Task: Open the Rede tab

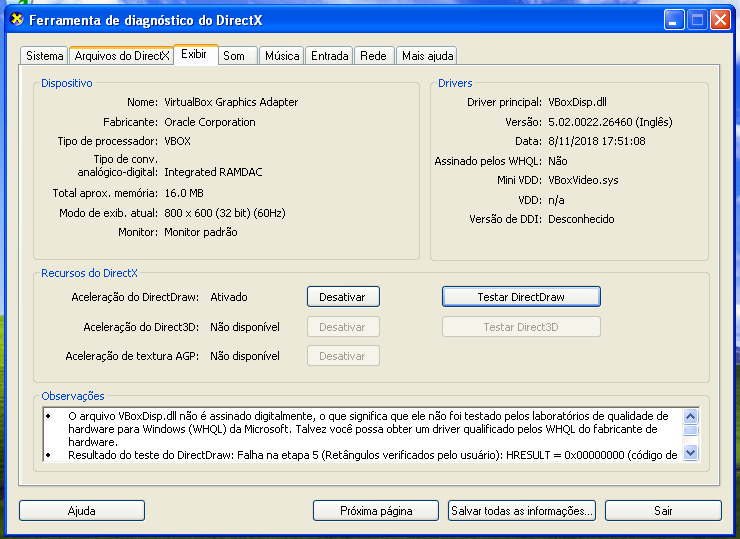Action: [x=374, y=56]
